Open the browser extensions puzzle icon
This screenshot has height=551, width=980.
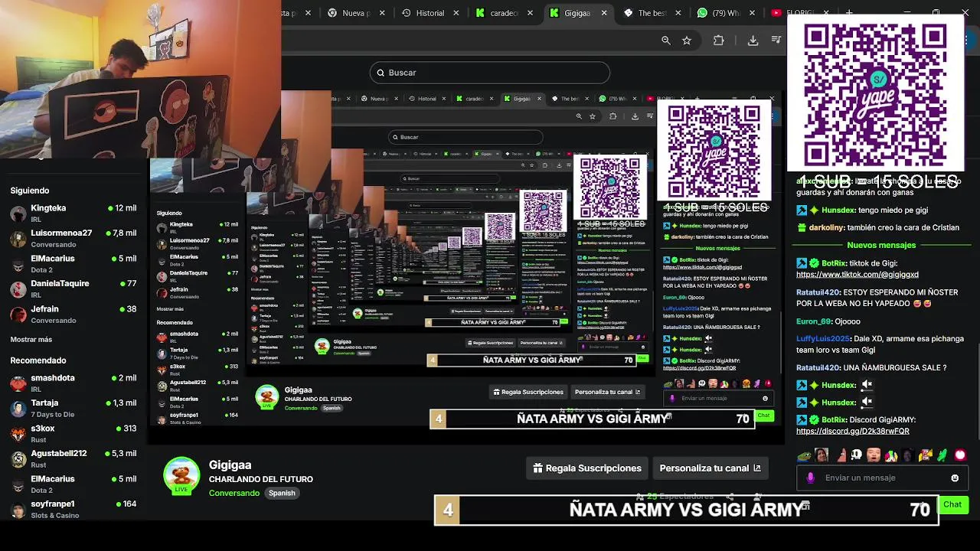tap(718, 41)
